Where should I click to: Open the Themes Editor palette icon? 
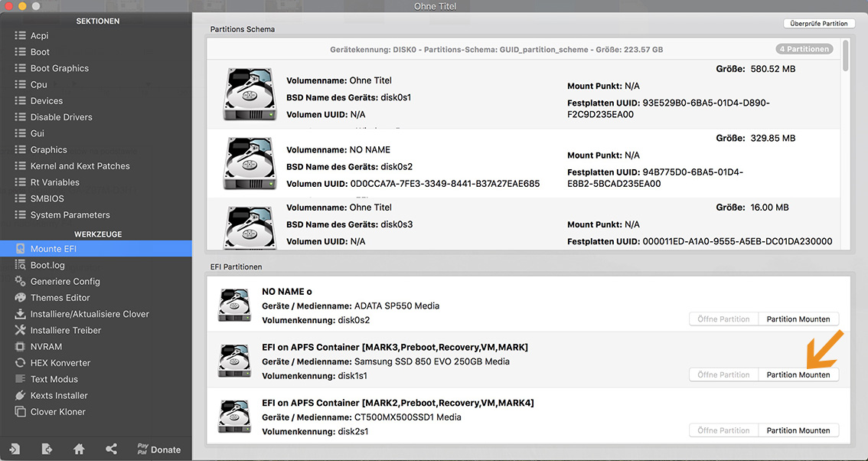pos(21,298)
